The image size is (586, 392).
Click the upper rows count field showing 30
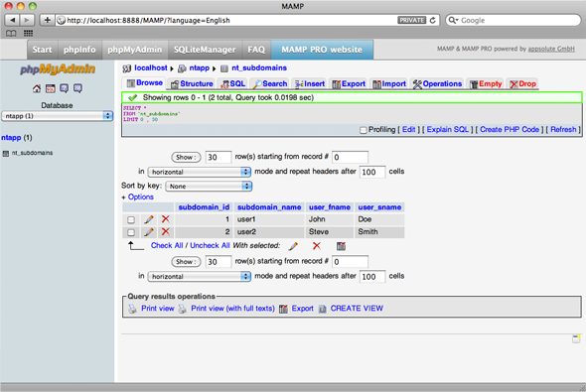point(219,157)
